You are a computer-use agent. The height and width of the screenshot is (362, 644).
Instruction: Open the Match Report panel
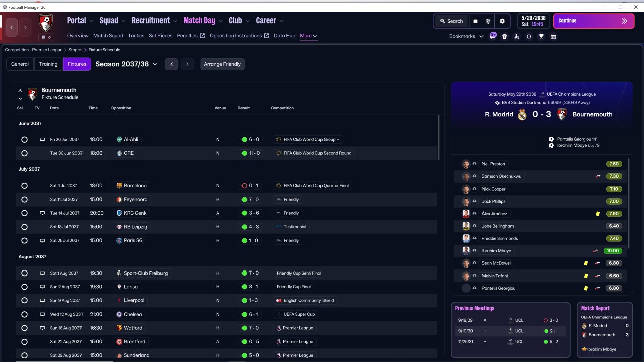point(604,330)
